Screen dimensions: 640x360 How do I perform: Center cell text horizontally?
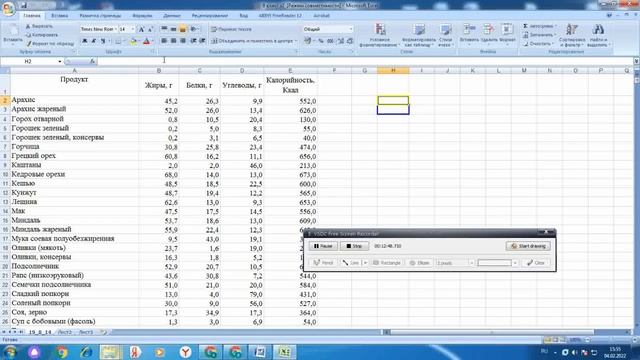(x=173, y=41)
